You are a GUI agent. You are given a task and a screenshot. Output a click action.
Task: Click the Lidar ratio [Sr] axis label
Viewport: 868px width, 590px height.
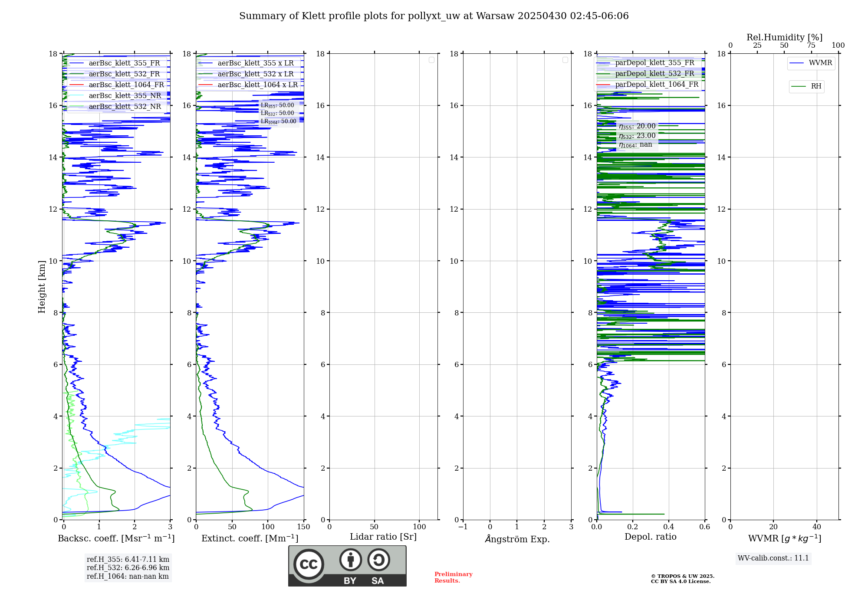(x=383, y=537)
